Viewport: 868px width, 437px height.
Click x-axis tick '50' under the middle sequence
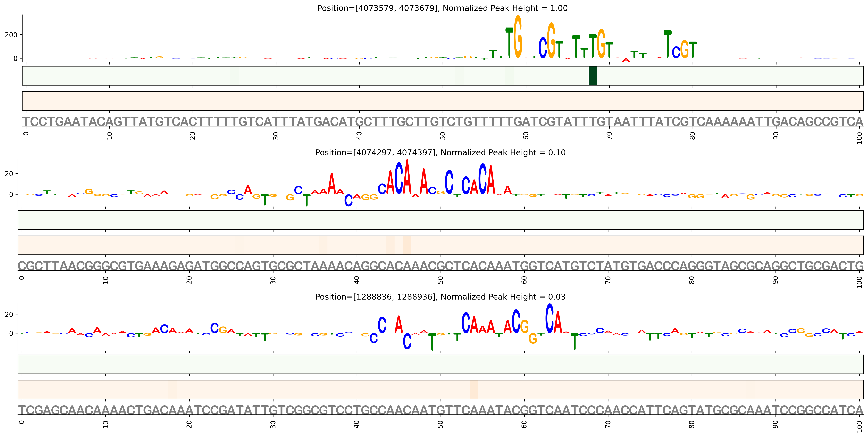pos(440,280)
